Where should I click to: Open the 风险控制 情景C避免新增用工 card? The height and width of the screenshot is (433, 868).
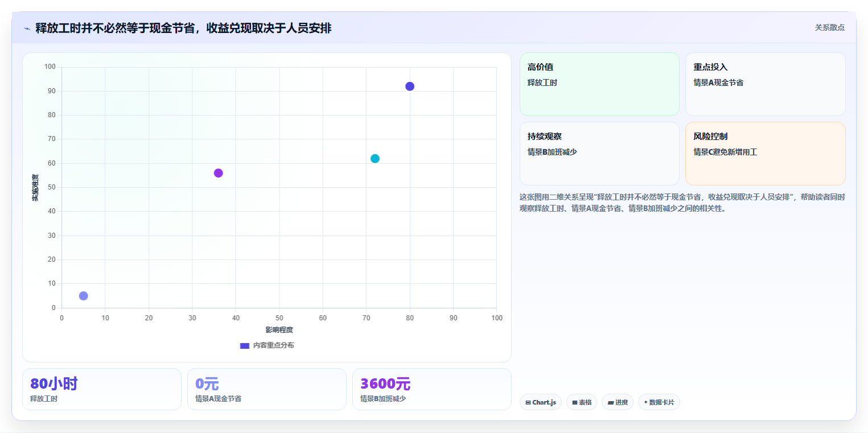[766, 154]
